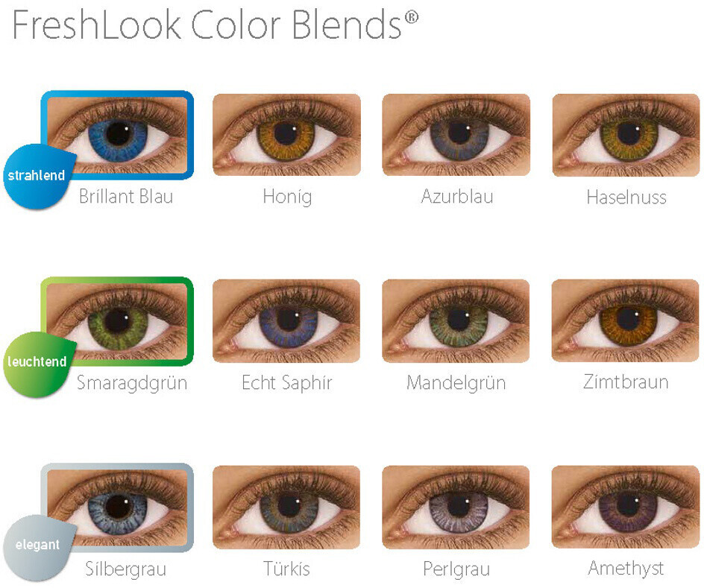Select the Mandelgrün eye image
The width and height of the screenshot is (704, 588).
point(456,320)
